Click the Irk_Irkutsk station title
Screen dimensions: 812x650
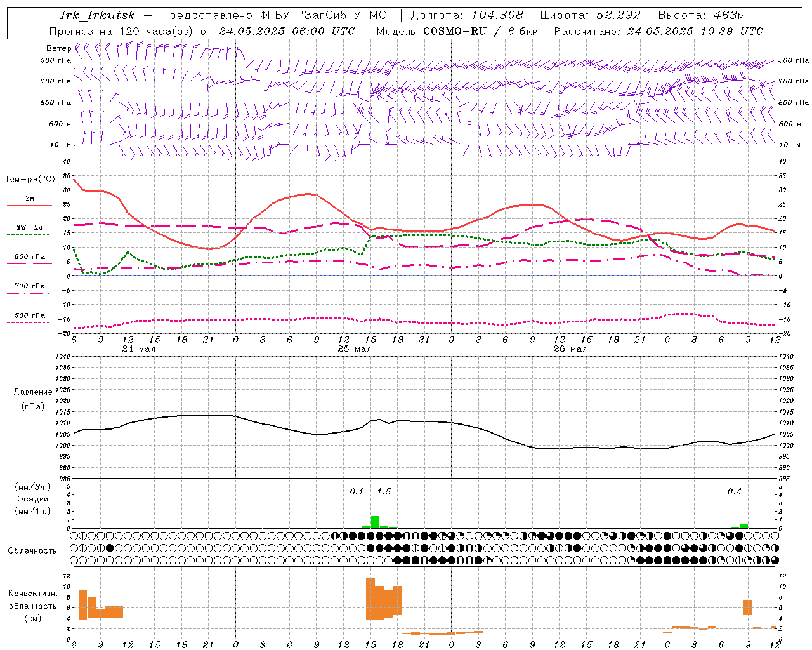click(x=97, y=15)
